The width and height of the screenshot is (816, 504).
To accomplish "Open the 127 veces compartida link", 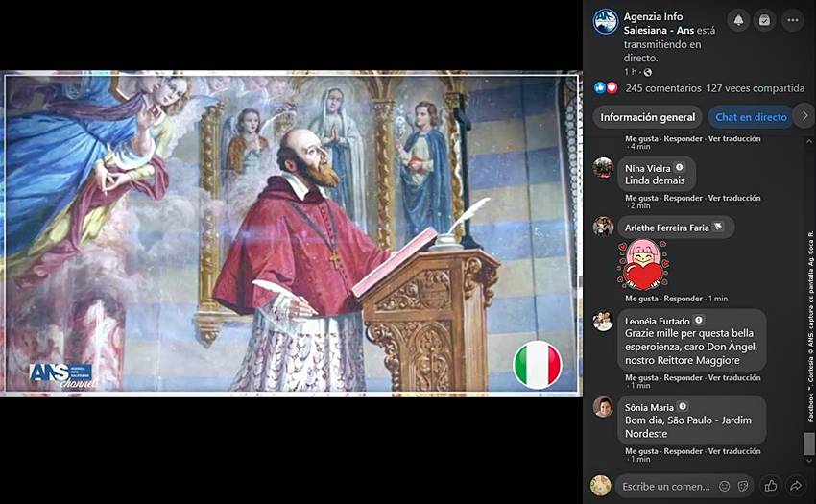I will [756, 88].
